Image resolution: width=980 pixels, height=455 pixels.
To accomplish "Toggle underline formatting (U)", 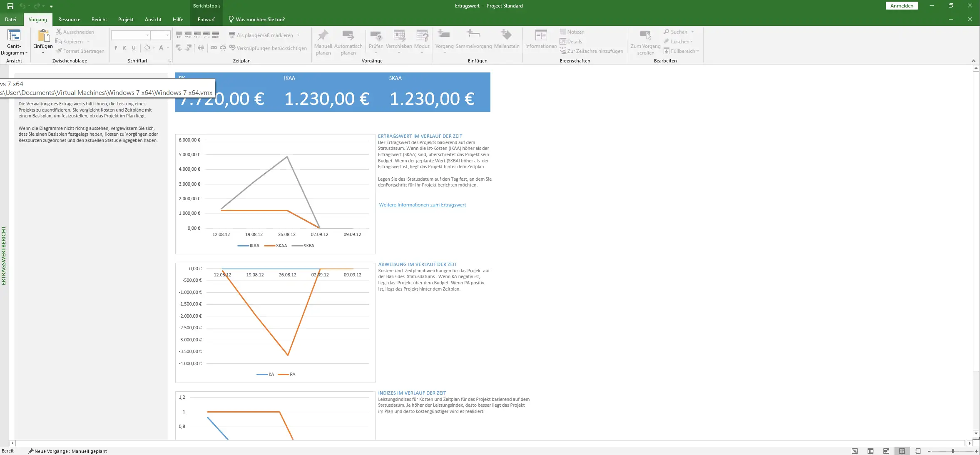I will [x=134, y=48].
